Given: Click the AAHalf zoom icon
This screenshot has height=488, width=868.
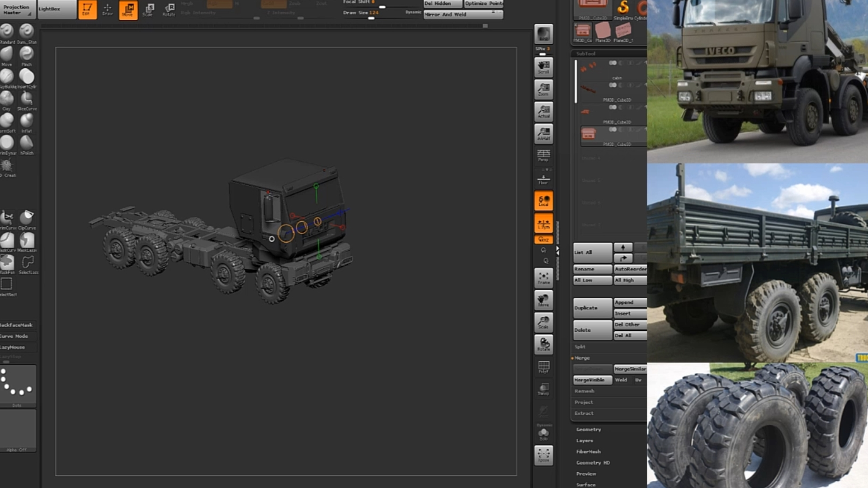Looking at the screenshot, I should 543,133.
